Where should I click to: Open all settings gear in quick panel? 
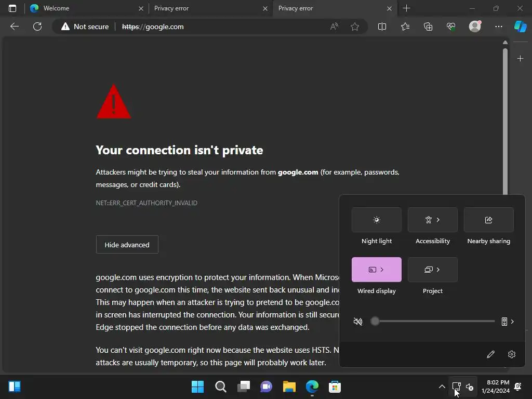[x=512, y=354]
